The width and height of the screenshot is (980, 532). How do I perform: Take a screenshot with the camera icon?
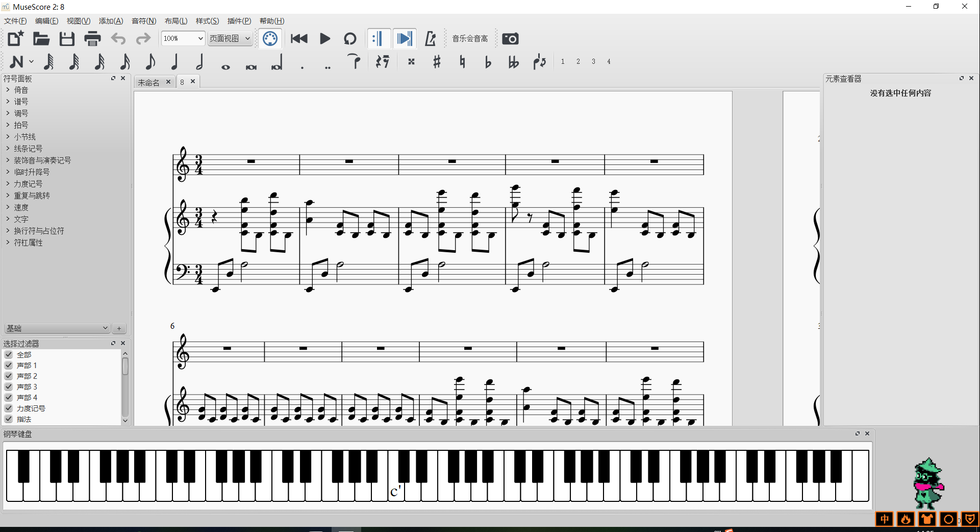[510, 39]
